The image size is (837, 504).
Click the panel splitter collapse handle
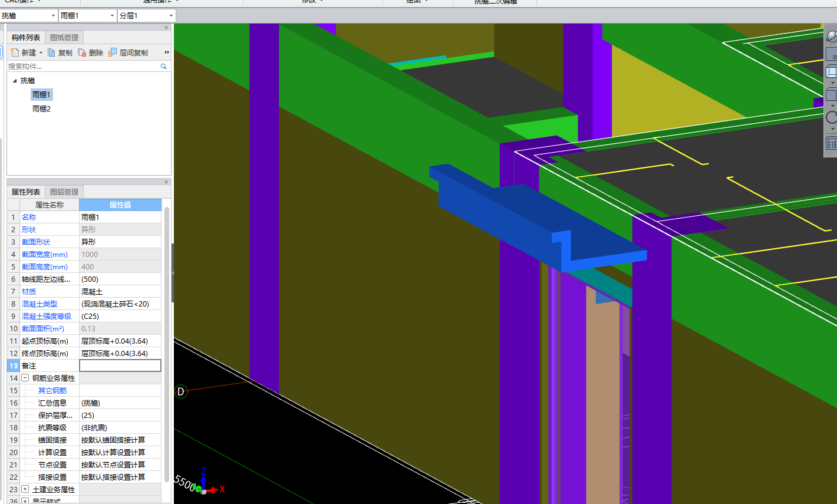[173, 273]
